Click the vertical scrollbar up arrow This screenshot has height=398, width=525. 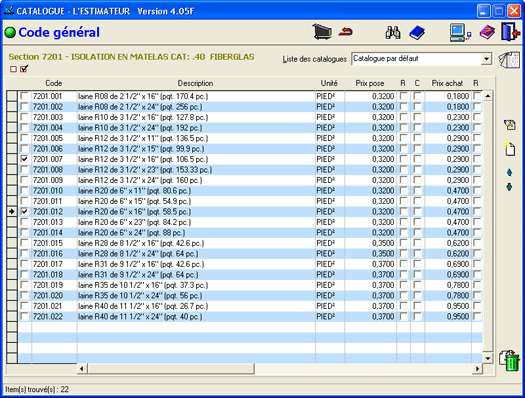point(488,96)
